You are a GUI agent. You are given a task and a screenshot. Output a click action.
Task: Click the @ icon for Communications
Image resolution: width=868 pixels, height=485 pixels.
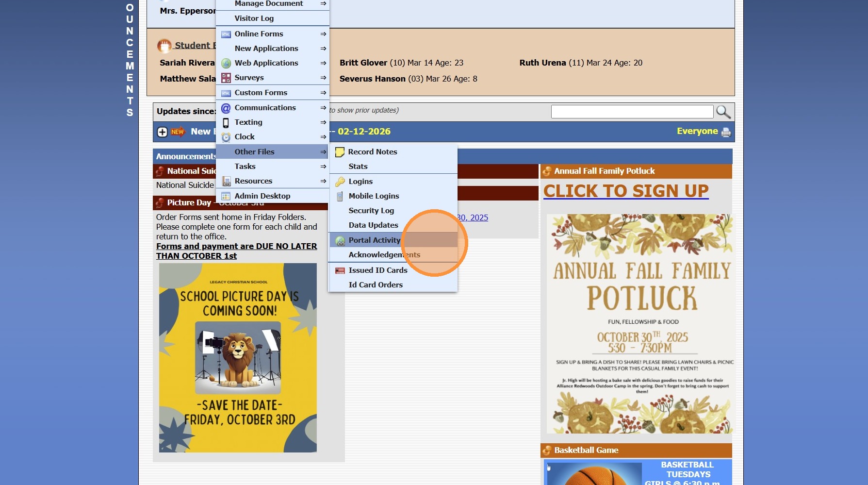point(226,108)
